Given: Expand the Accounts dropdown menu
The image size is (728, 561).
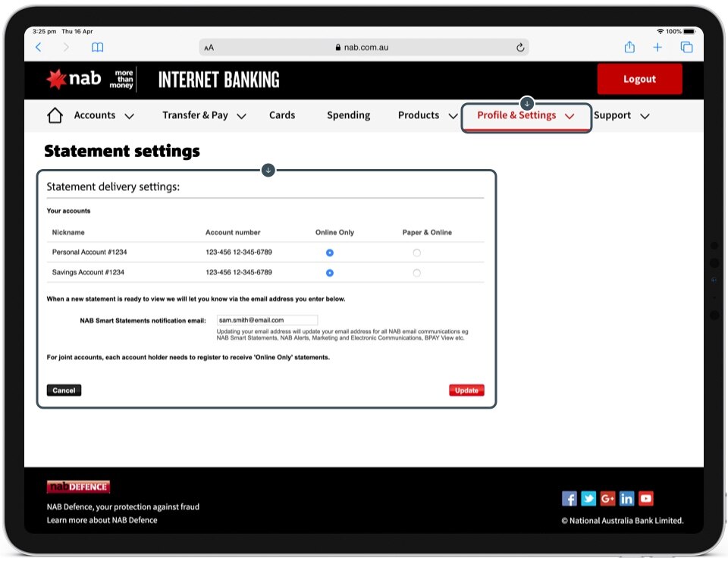Looking at the screenshot, I should click(104, 116).
